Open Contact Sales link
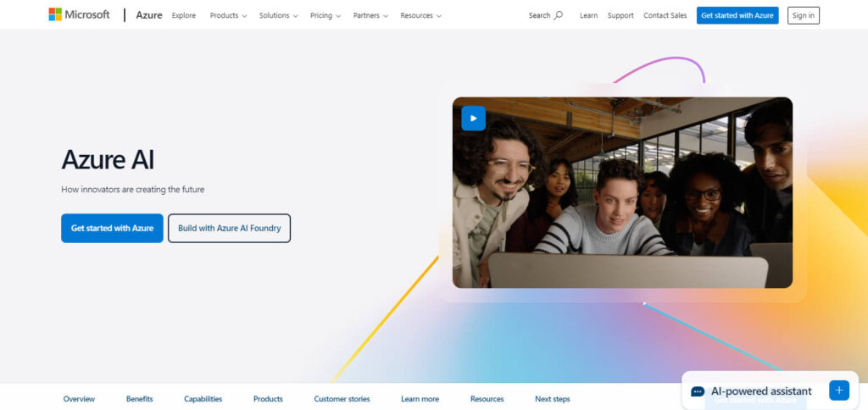The height and width of the screenshot is (410, 868). tap(665, 15)
